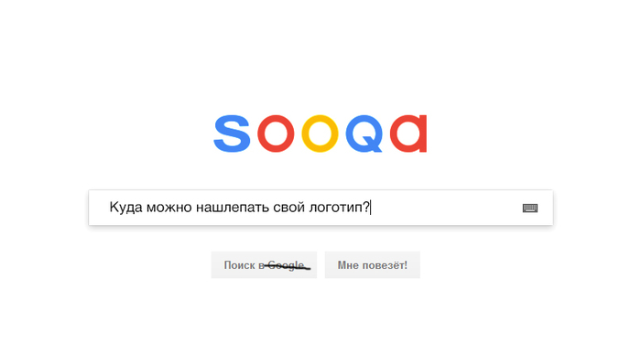Place cursor on the word "Куда" in query

tap(126, 208)
